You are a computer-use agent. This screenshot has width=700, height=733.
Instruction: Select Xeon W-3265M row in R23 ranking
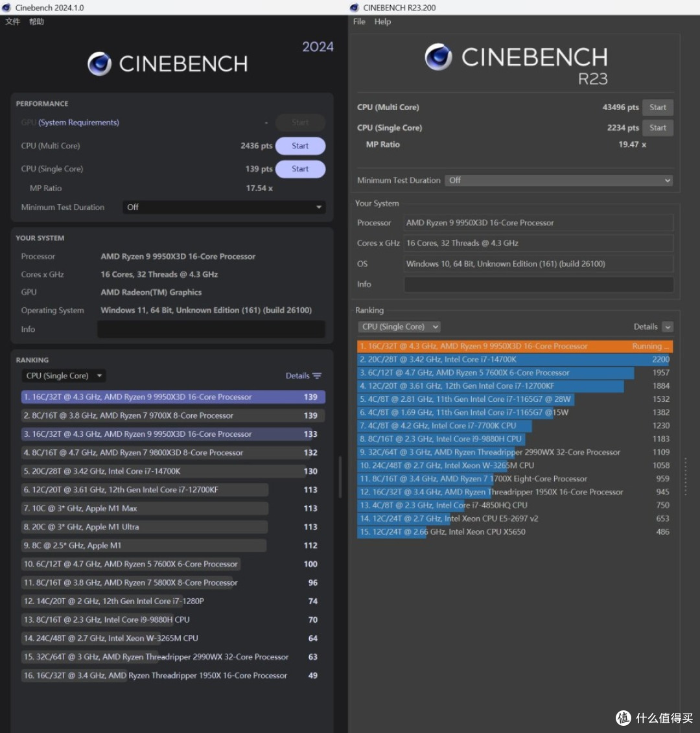tap(515, 465)
